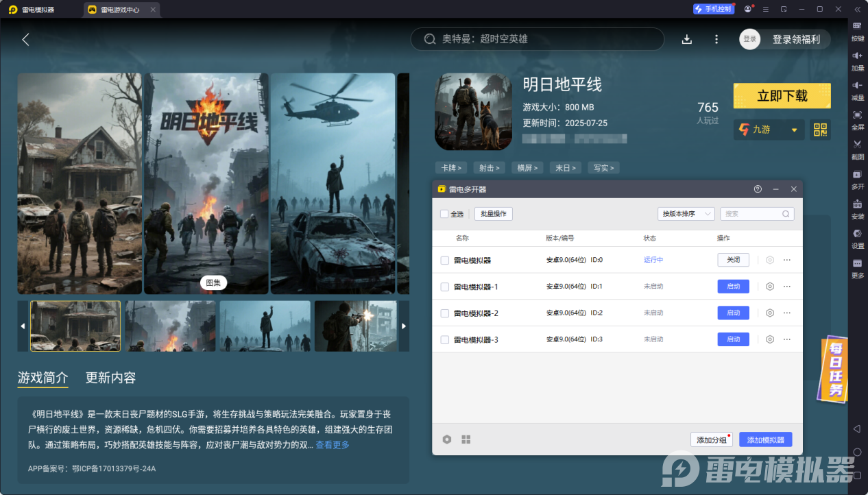Select the 更新内容 tab
868x495 pixels.
coord(110,378)
